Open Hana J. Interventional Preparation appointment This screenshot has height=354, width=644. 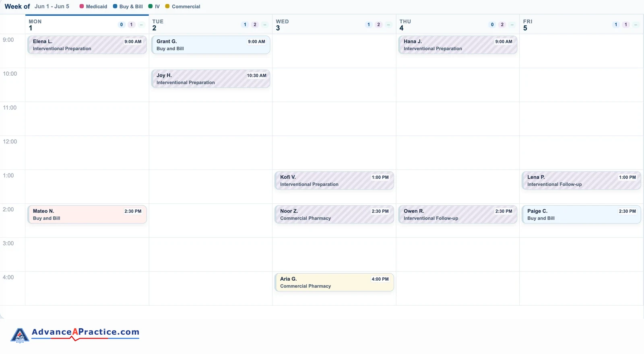pos(458,45)
